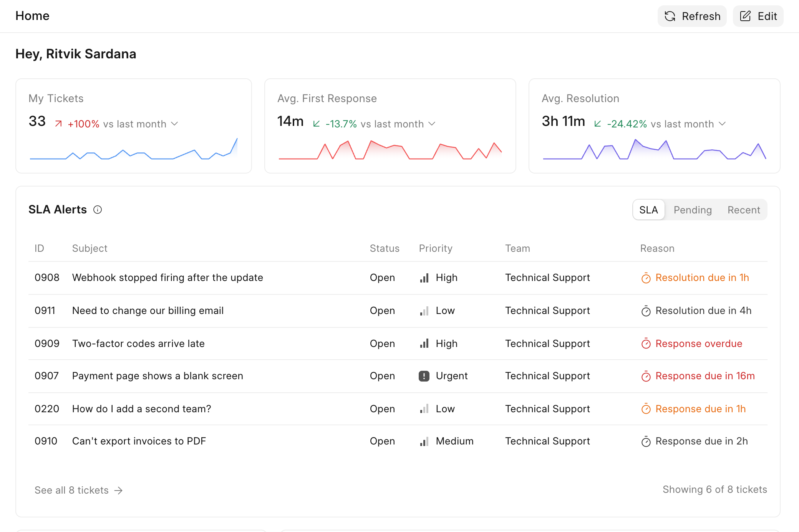Click the timer icon for Response due in 1h
The height and width of the screenshot is (532, 799).
pyautogui.click(x=646, y=409)
